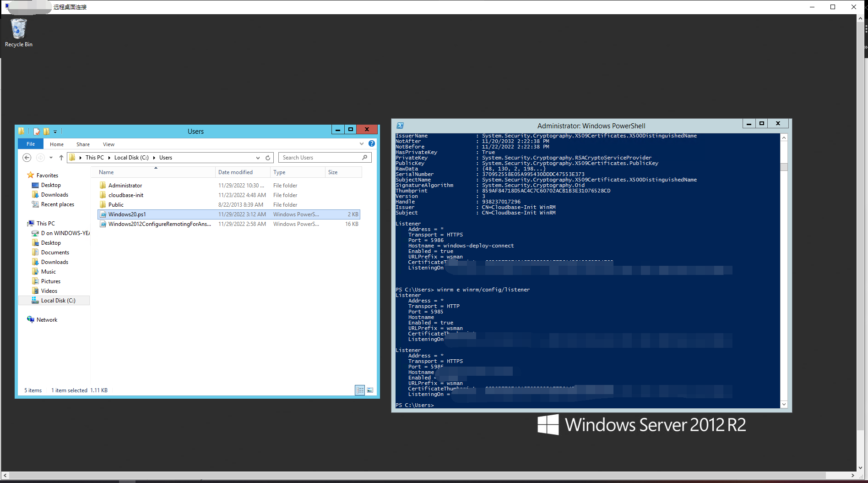The height and width of the screenshot is (483, 868).
Task: Open the address bar previous locations dropdown
Action: (258, 158)
